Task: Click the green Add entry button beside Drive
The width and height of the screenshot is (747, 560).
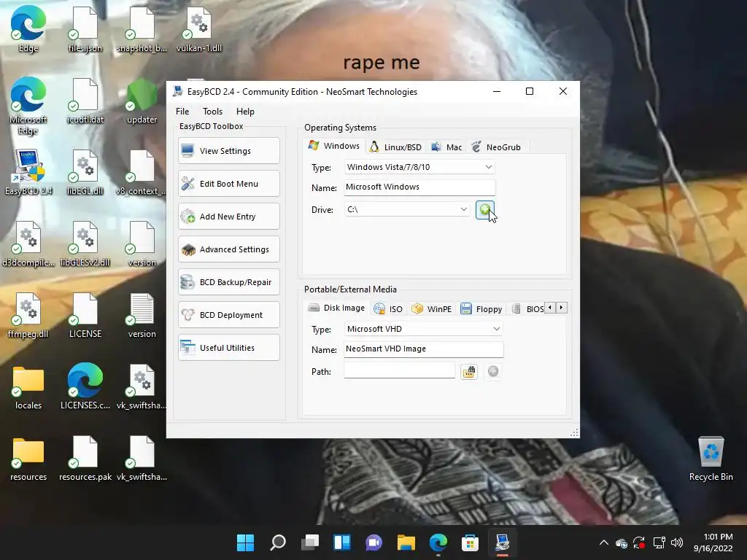Action: 484,209
